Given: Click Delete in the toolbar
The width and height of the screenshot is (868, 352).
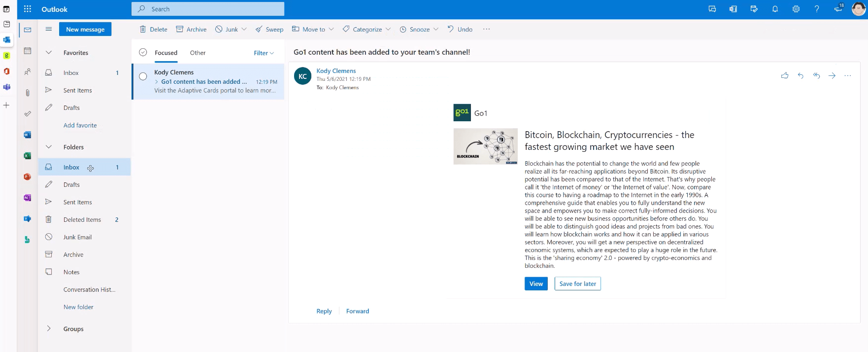Looking at the screenshot, I should pos(154,29).
